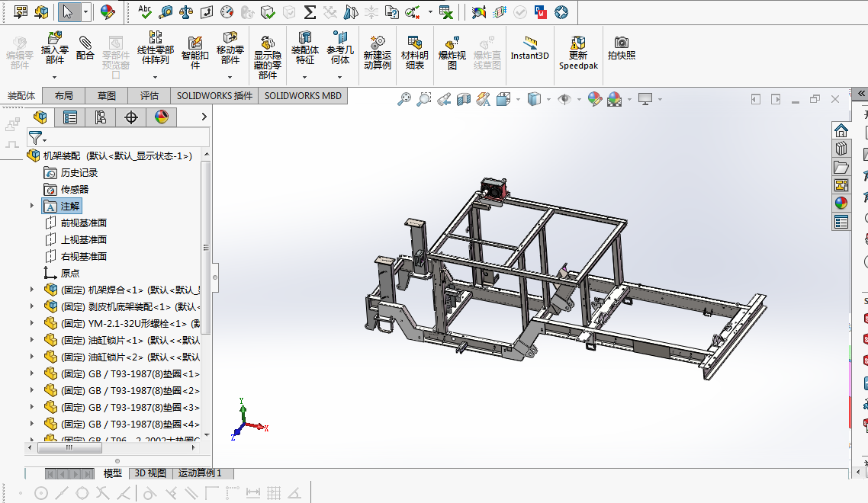This screenshot has height=503, width=868.
Task: Open the SOLIDWORKS MBD tab
Action: coord(303,96)
